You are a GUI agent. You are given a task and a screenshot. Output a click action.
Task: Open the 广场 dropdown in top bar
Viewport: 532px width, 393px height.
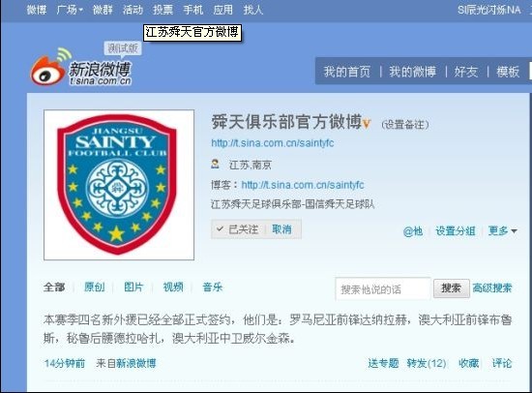coord(70,10)
